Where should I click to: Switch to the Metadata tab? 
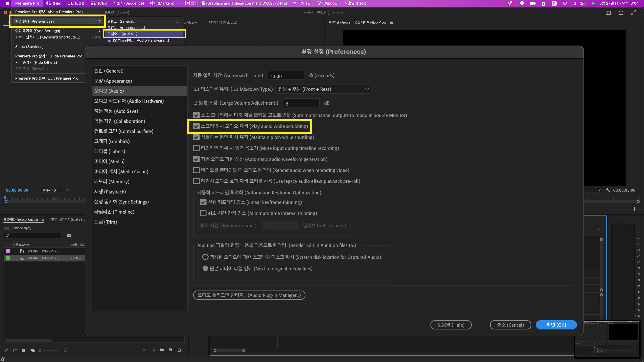(x=223, y=23)
